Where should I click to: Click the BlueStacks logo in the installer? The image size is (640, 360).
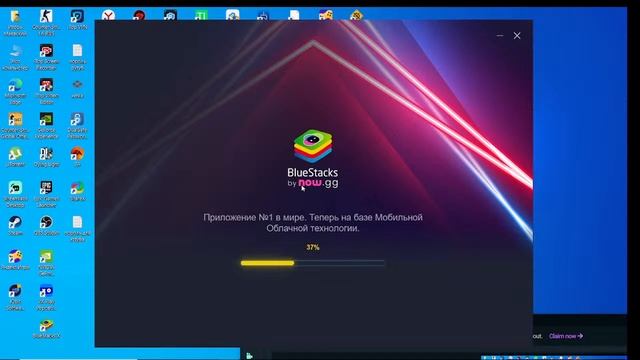click(x=313, y=146)
